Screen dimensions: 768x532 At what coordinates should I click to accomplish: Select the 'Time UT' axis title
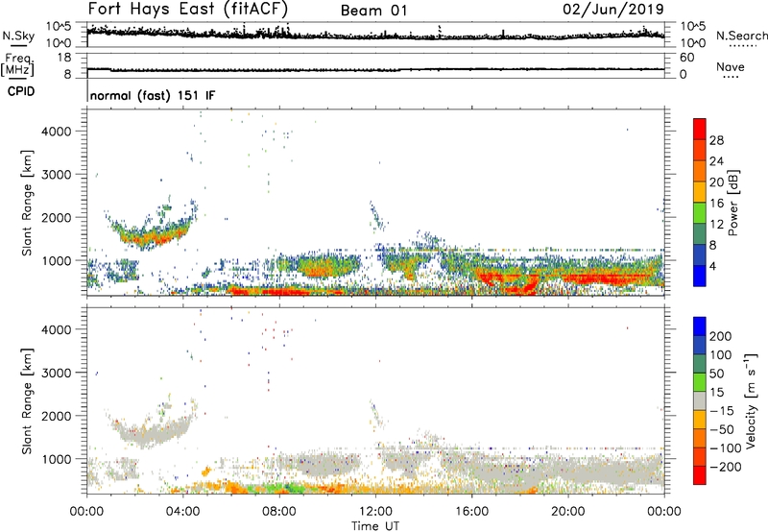375,526
